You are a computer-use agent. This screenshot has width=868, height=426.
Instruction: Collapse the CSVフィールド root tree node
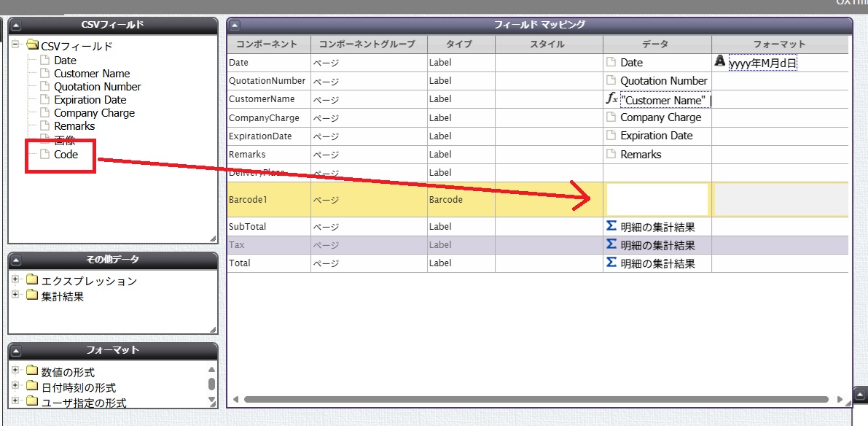[15, 45]
